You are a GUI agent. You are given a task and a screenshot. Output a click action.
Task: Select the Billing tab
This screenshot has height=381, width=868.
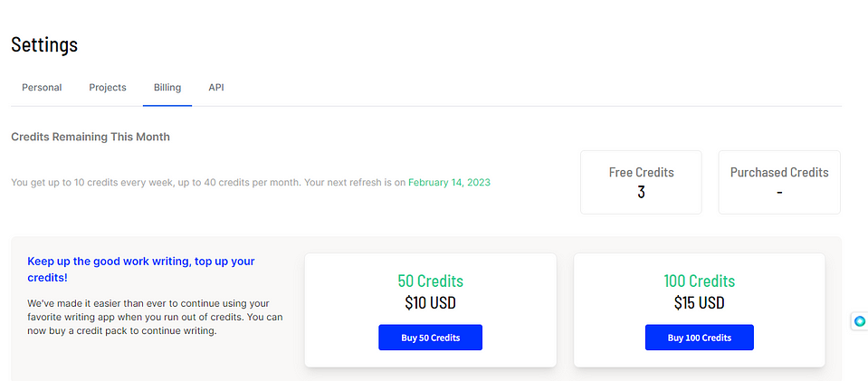[167, 88]
